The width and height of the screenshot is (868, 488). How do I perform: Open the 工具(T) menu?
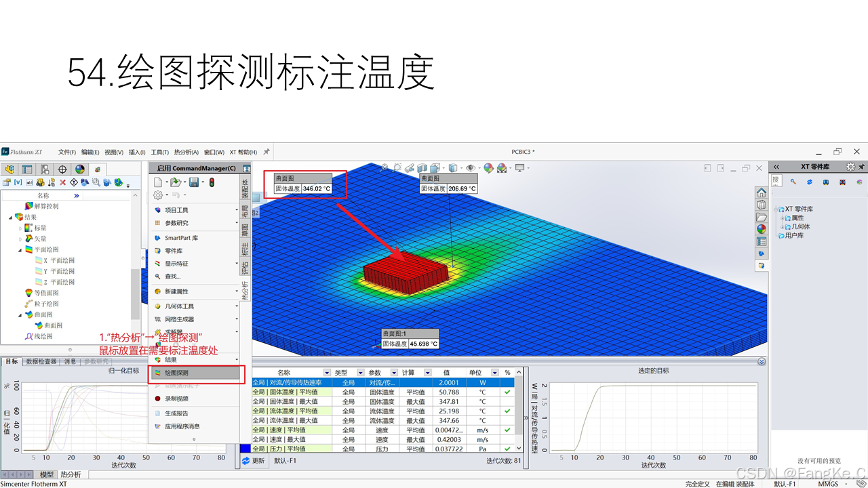pos(159,152)
